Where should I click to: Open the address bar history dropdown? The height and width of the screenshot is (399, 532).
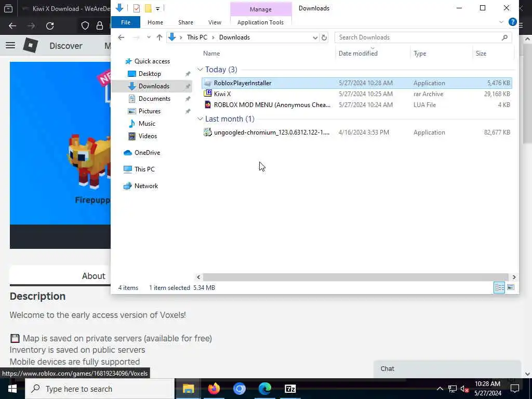point(315,37)
